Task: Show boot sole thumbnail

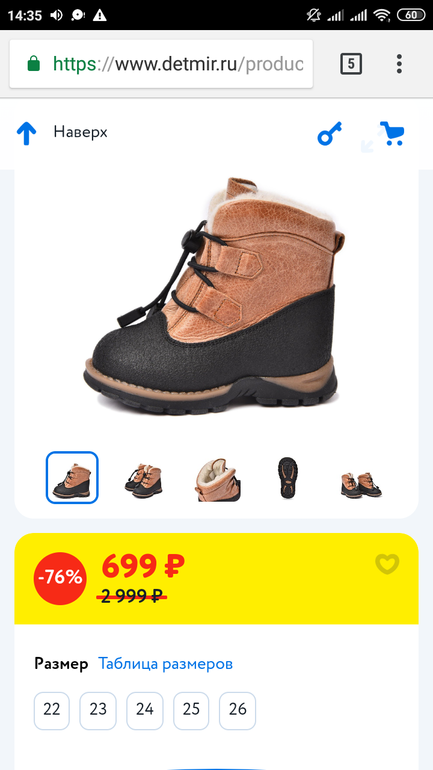Action: click(287, 478)
